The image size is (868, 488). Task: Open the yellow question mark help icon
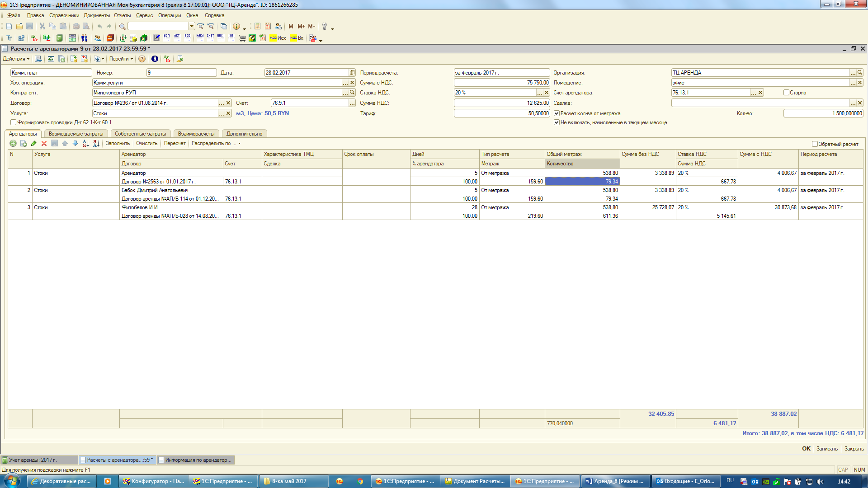click(x=142, y=59)
